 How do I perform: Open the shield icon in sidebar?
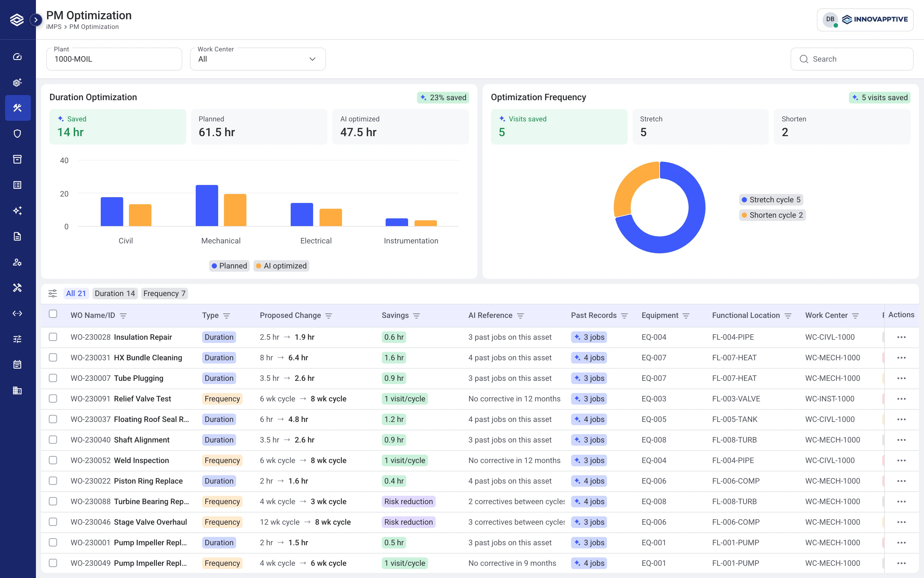pyautogui.click(x=17, y=133)
